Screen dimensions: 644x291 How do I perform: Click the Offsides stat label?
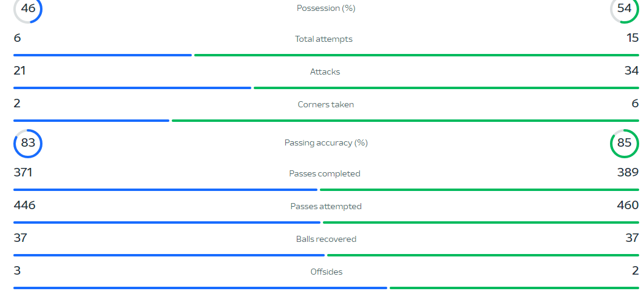click(327, 272)
